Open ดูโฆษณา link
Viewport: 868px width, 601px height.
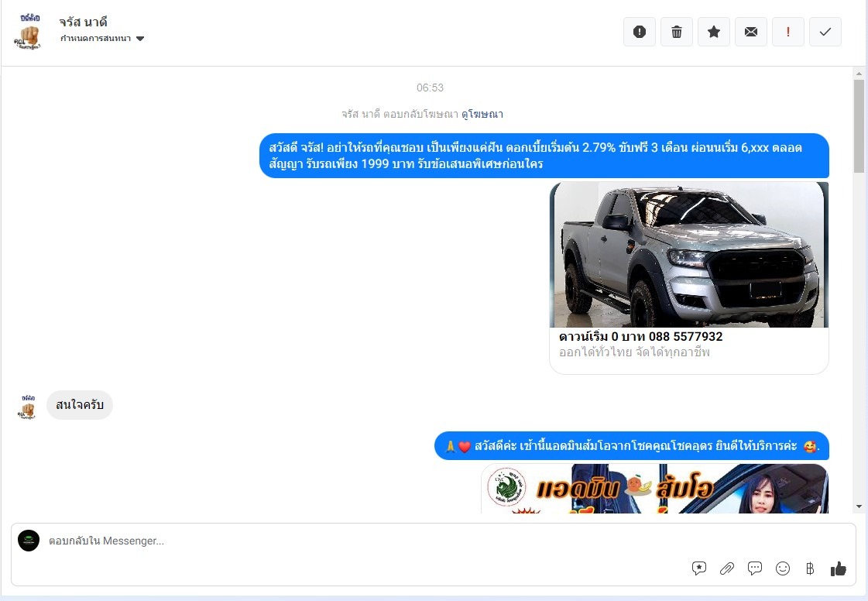point(482,114)
